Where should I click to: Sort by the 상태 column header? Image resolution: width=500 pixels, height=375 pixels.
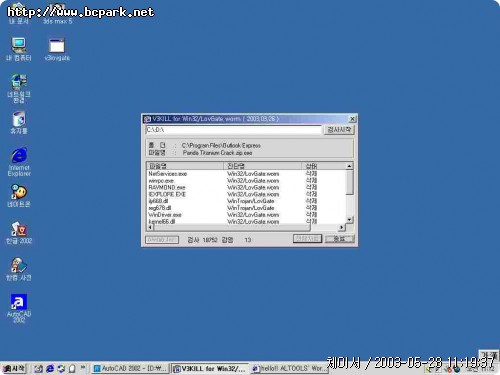pyautogui.click(x=324, y=166)
